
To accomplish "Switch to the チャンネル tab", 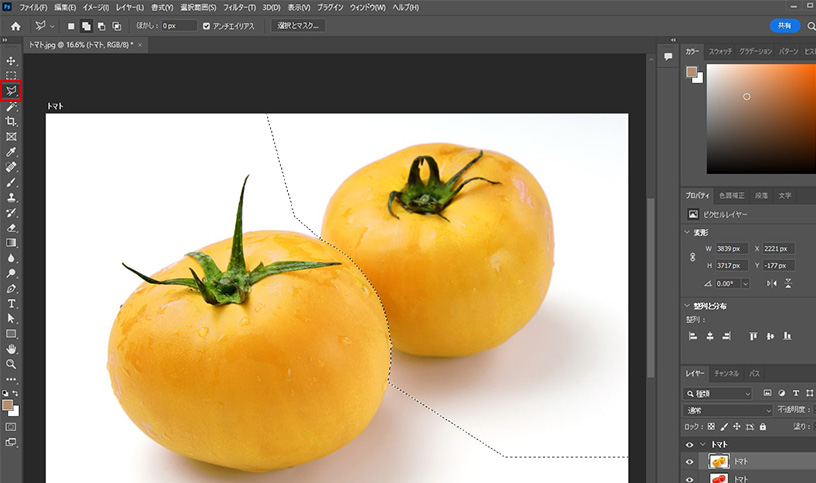I will (x=726, y=373).
